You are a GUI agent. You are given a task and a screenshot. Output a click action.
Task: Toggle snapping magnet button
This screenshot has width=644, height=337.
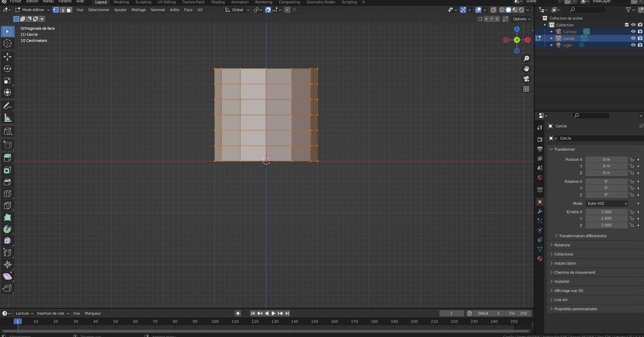tap(268, 10)
